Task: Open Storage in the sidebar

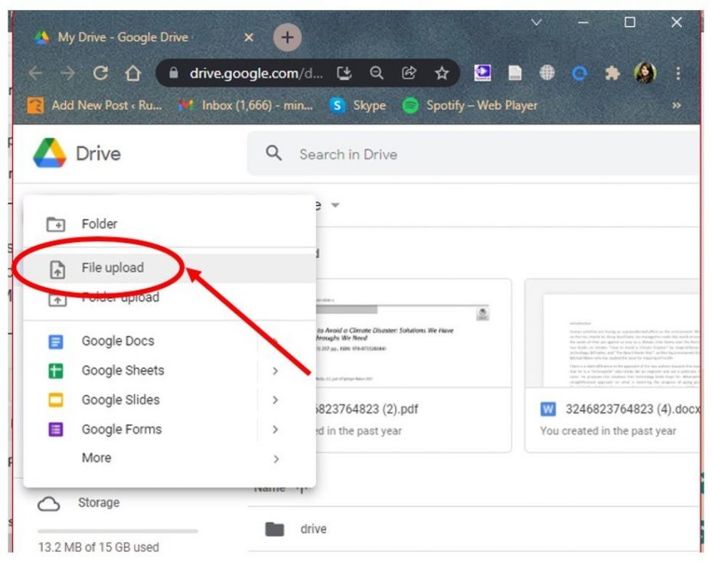Action: pos(99,503)
